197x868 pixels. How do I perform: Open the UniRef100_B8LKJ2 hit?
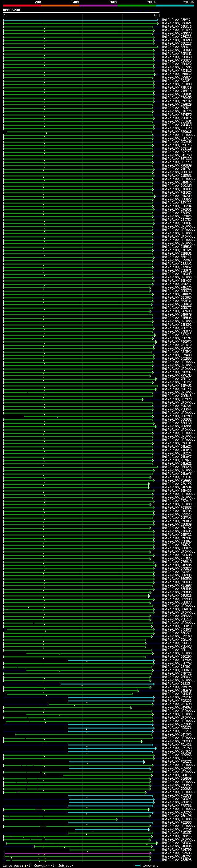point(177,47)
